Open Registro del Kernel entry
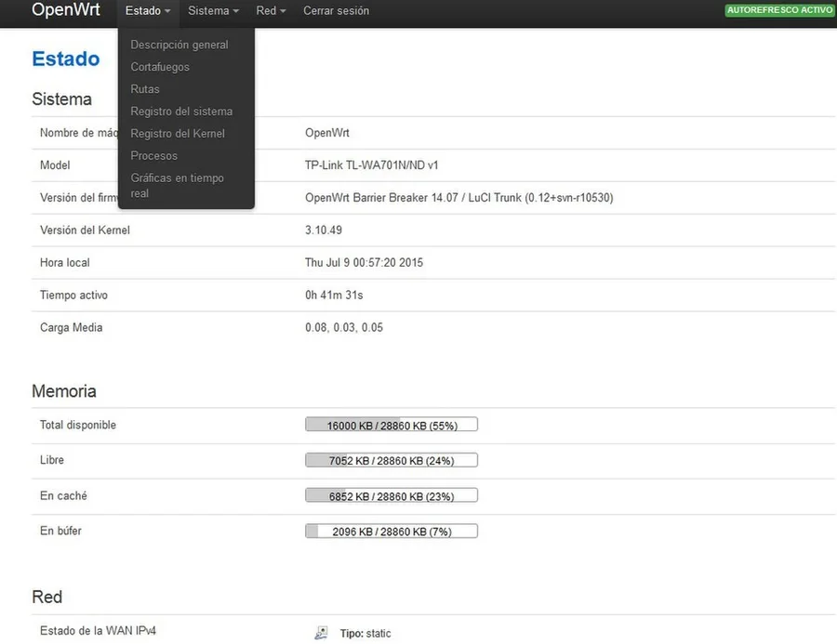Screen dimensions: 837x644 (178, 134)
